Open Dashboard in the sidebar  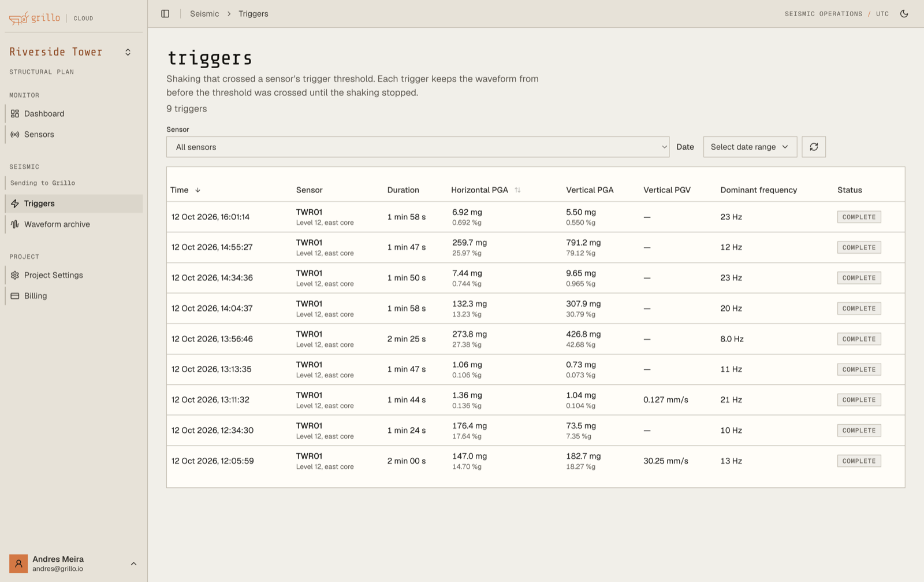click(x=74, y=114)
